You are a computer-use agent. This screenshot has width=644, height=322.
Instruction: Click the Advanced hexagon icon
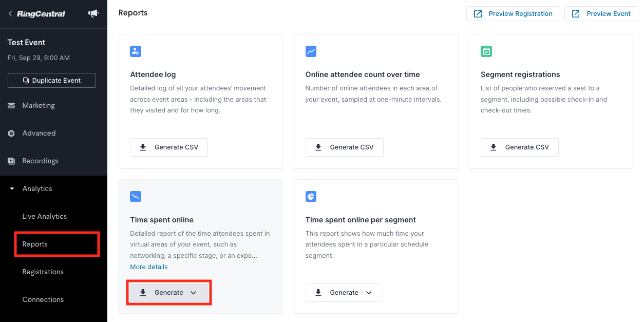click(11, 134)
